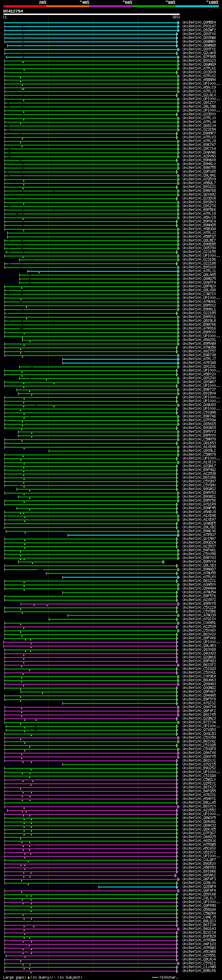
Task: Select UniRef100_O65815 label
Action: click(x=199, y=424)
